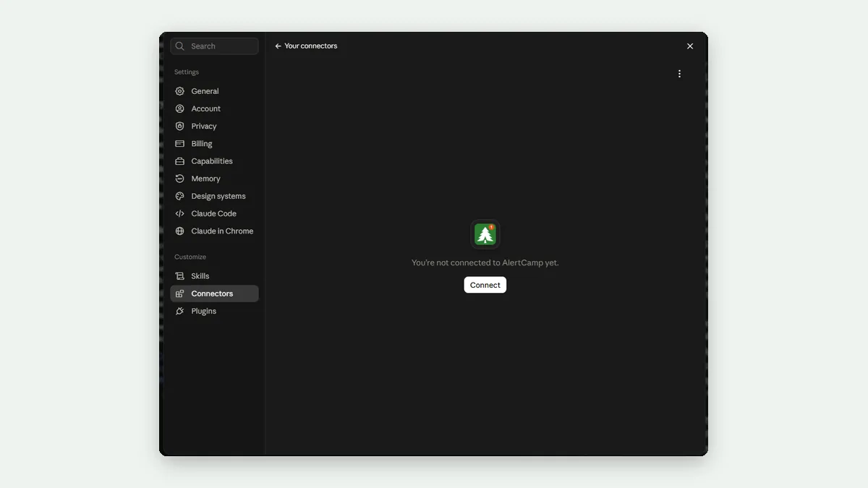Go back to Your connectors
868x488 pixels.
306,46
